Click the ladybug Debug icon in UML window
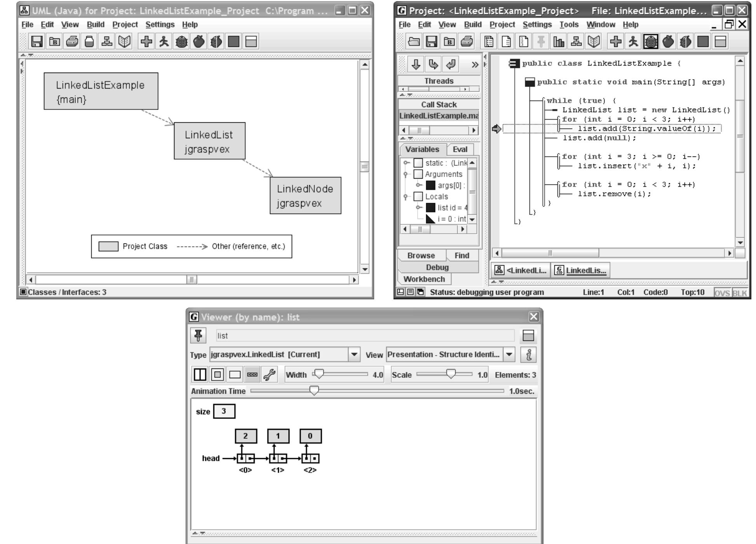Screen dimensions: 756x544 (x=181, y=42)
